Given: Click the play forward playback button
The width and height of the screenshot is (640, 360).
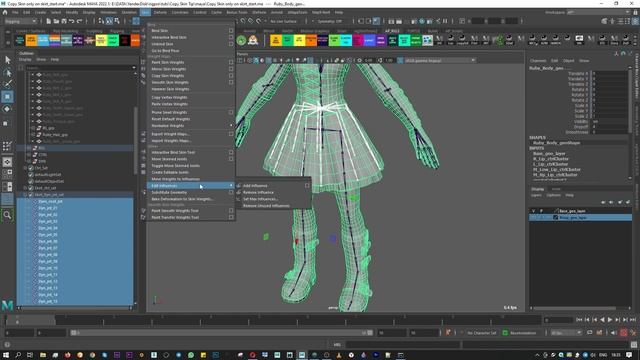Looking at the screenshot, I should click(610, 320).
